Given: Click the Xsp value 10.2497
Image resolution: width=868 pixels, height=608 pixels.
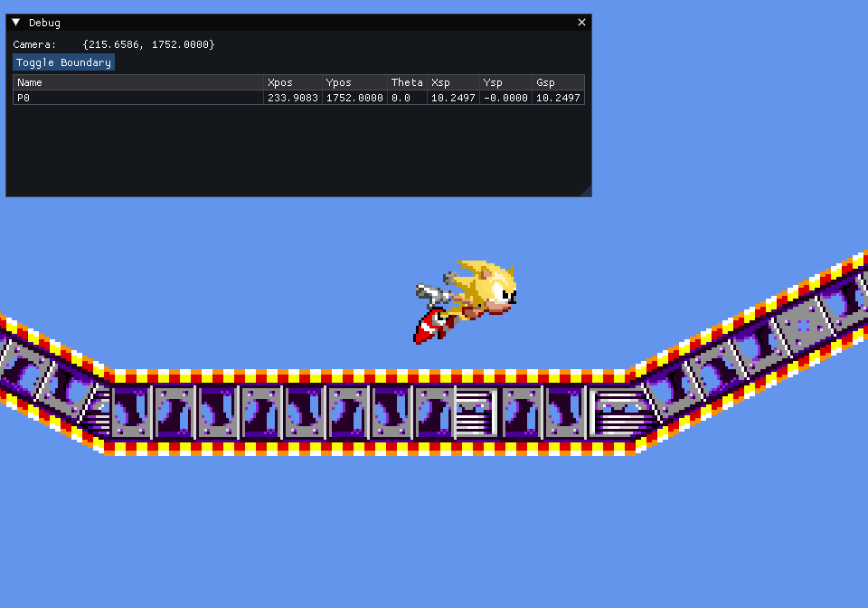Looking at the screenshot, I should (x=453, y=98).
